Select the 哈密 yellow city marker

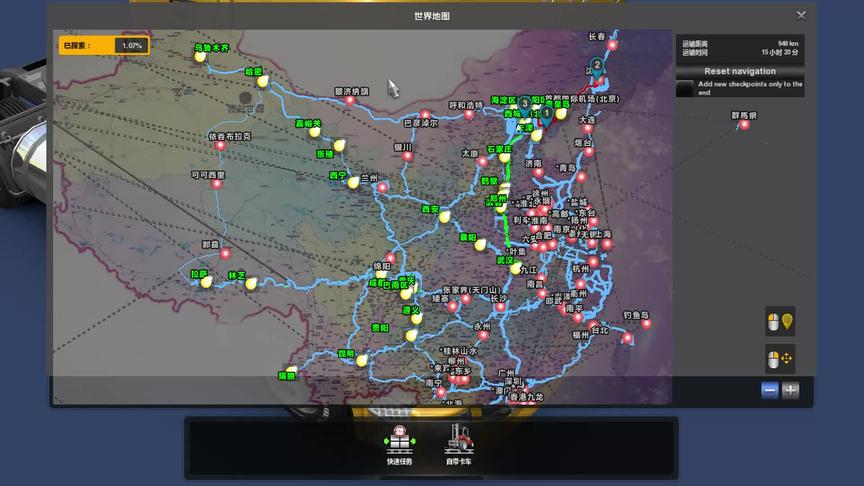(263, 82)
